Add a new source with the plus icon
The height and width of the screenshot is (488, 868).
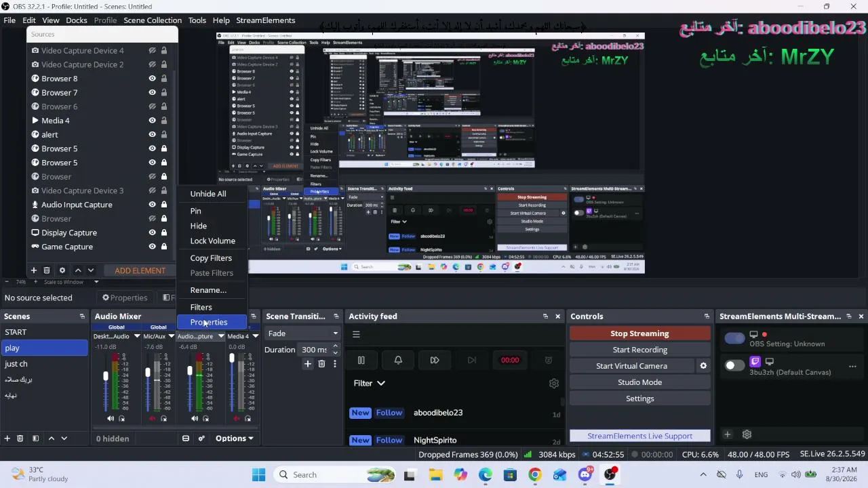click(33, 270)
